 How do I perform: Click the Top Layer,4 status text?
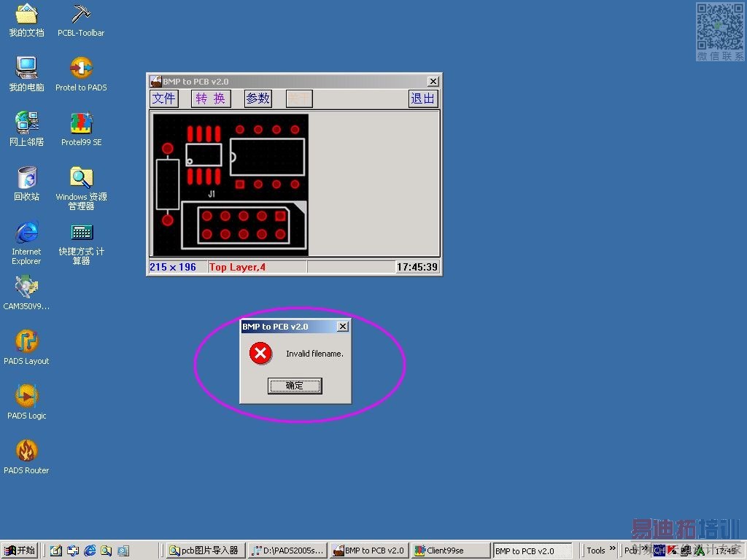coord(237,267)
